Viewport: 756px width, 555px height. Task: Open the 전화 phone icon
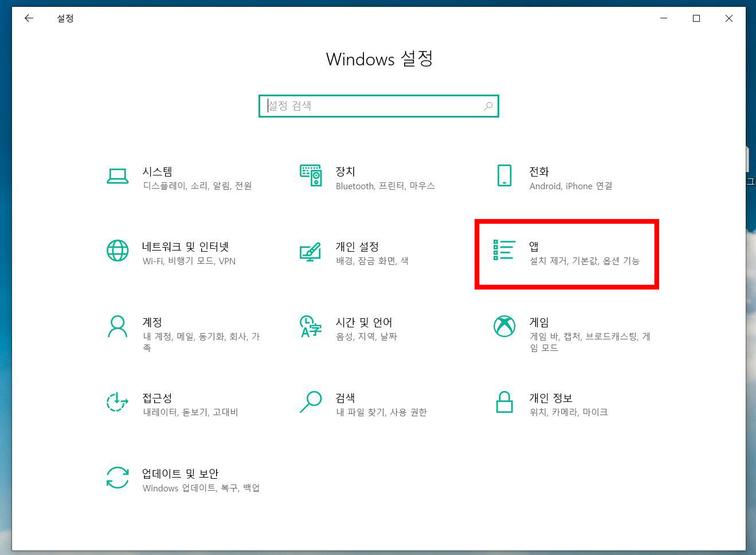(504, 175)
